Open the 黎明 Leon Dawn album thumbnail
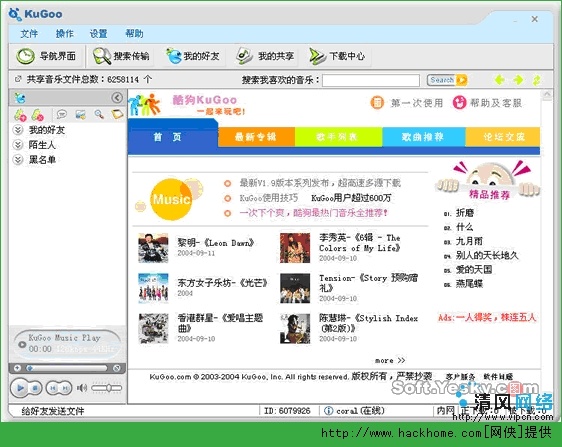This screenshot has height=447, width=562. coord(153,248)
